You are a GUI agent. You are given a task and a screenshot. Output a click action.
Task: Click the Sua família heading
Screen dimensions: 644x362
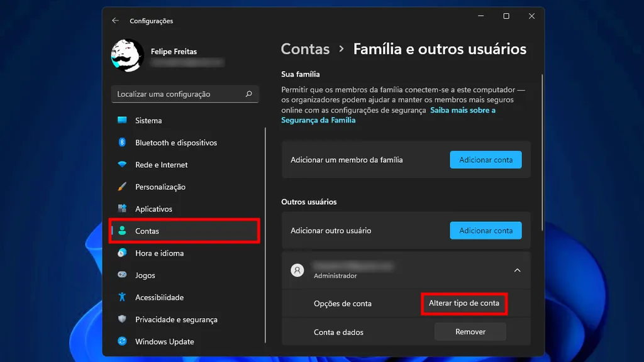tap(300, 74)
